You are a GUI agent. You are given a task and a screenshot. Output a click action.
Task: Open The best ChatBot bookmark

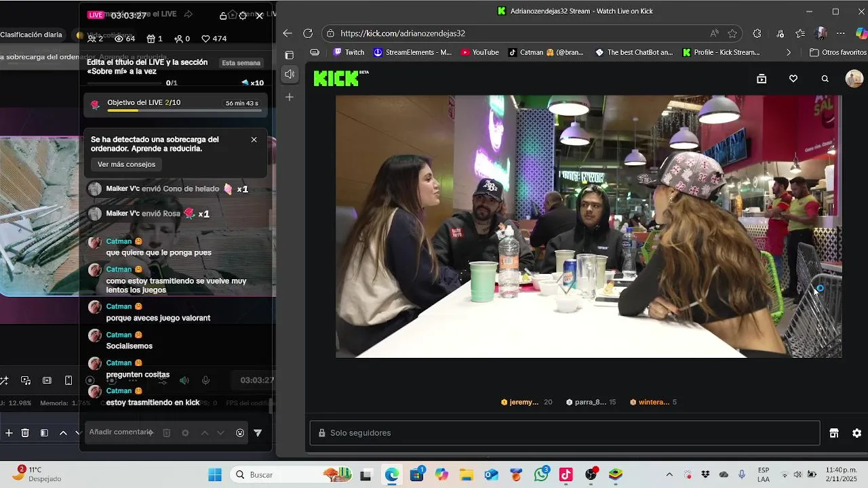[633, 52]
